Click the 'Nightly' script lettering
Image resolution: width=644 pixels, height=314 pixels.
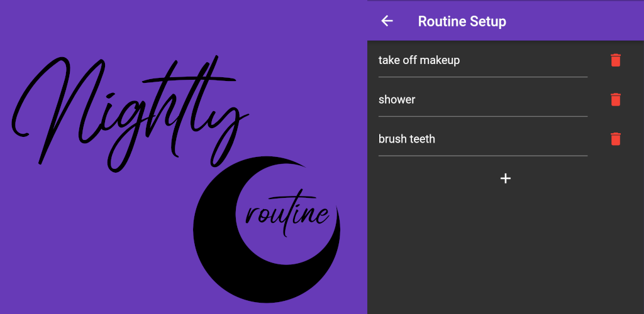[x=126, y=107]
